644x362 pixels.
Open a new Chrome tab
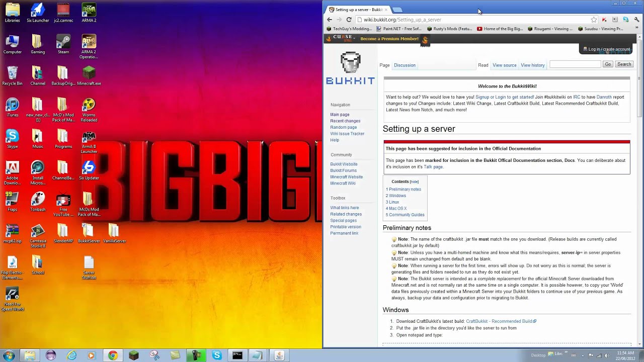(x=397, y=10)
